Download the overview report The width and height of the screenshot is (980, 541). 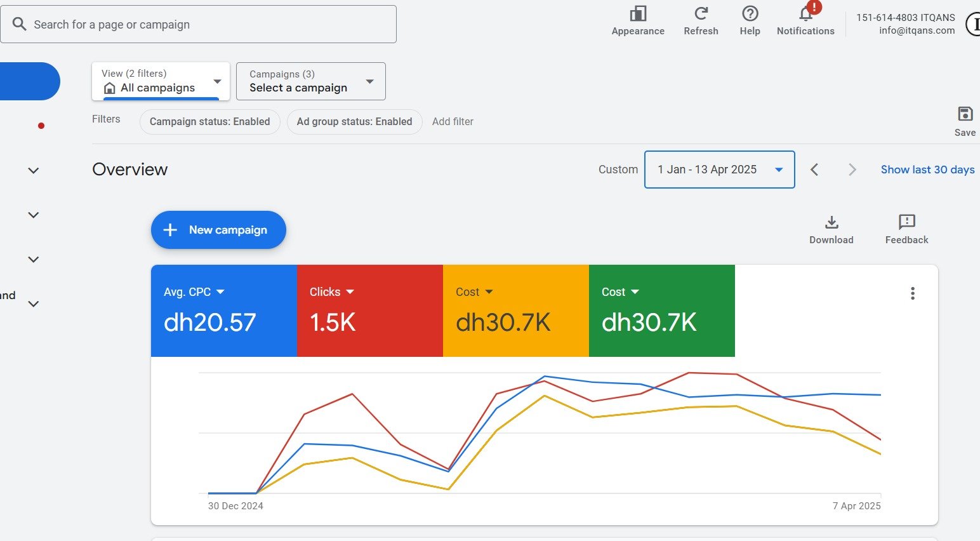[x=831, y=230]
